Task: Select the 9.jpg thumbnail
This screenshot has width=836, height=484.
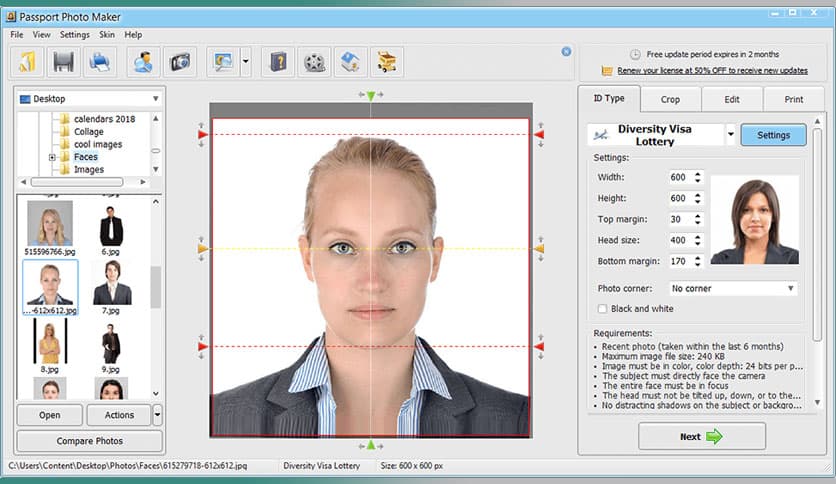Action: (111, 348)
